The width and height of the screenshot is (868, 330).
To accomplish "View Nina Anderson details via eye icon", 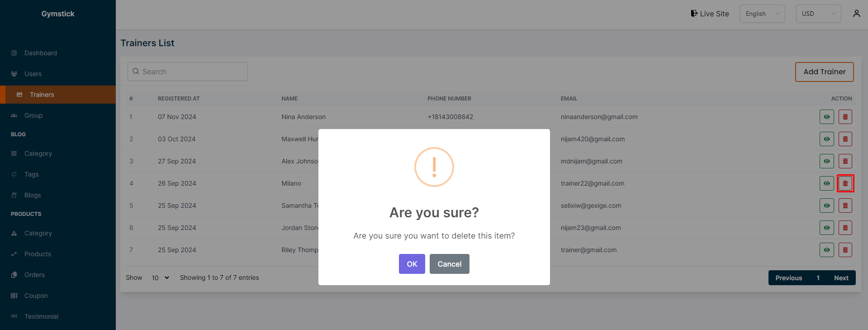I will (826, 117).
